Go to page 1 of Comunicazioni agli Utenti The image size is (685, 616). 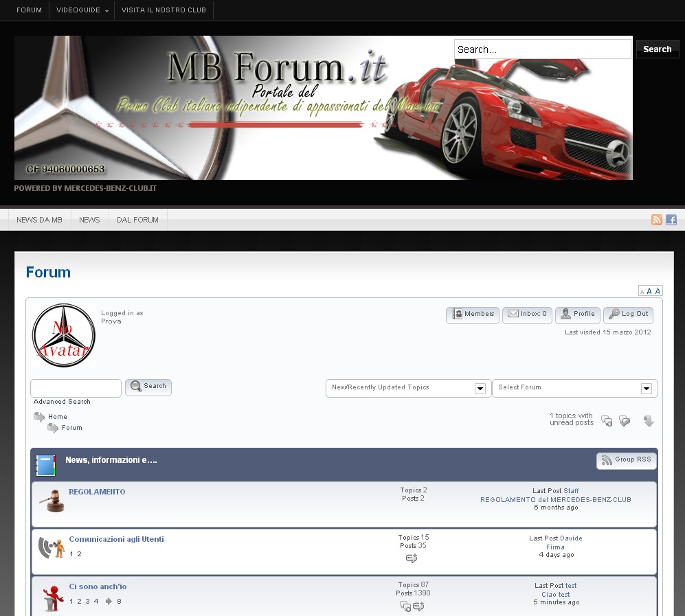(71, 554)
